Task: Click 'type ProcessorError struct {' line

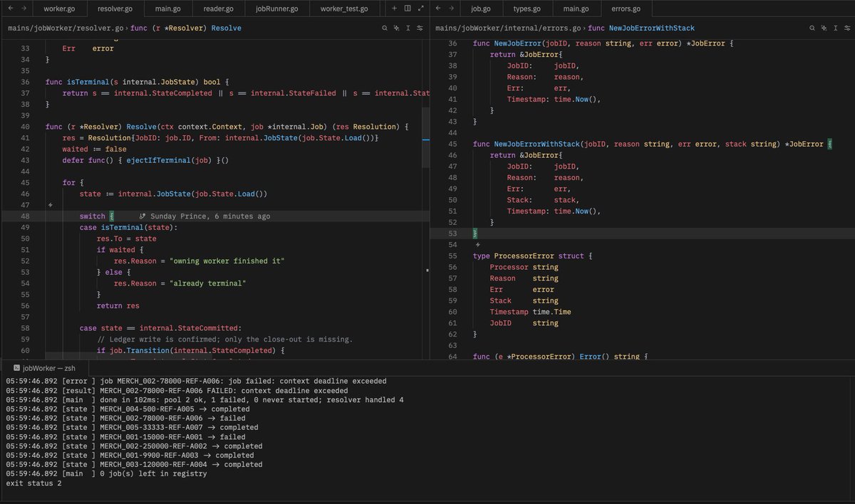Action: [533, 256]
